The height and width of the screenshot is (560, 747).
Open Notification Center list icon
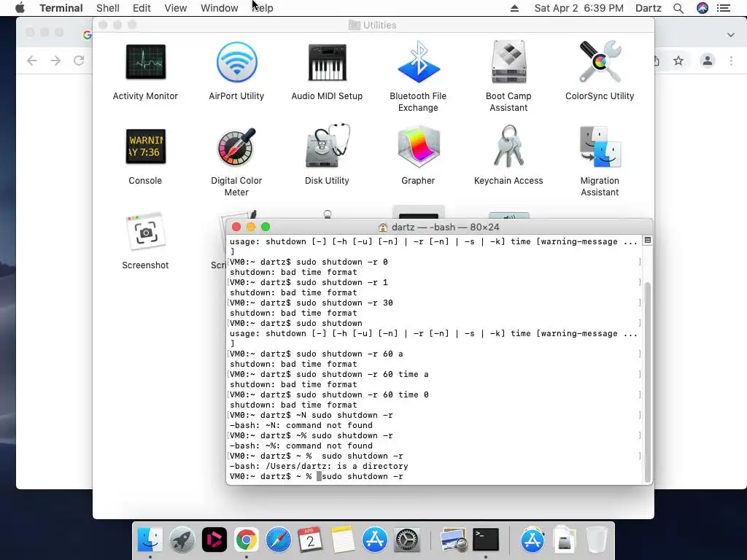click(x=724, y=8)
